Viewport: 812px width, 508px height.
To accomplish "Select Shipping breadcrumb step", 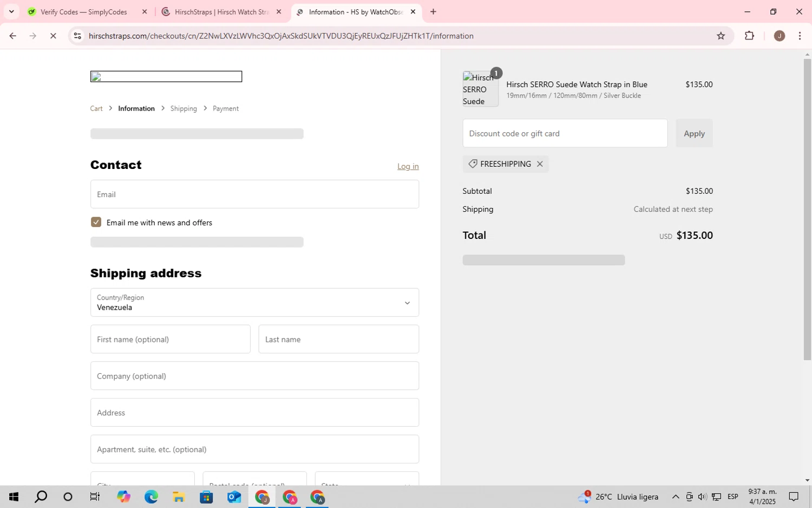I will (184, 108).
